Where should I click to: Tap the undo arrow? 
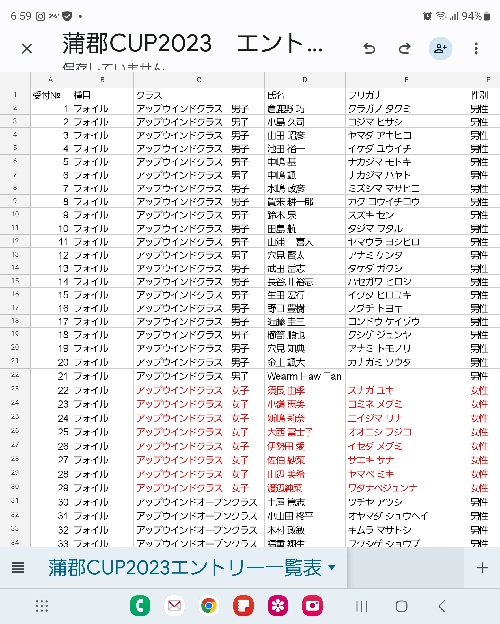[x=369, y=49]
